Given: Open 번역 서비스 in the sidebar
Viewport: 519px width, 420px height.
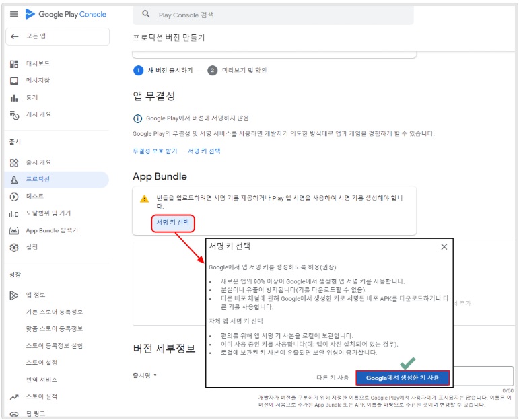Looking at the screenshot, I should (x=42, y=380).
